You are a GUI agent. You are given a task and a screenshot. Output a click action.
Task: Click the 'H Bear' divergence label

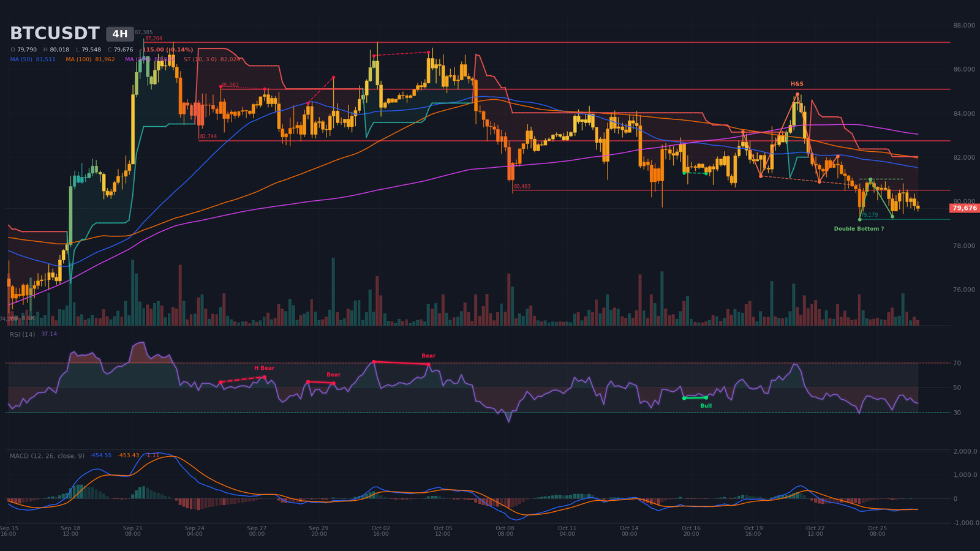[264, 368]
